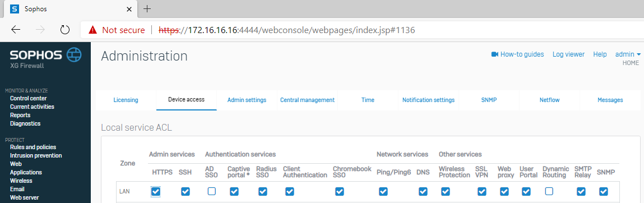Viewport: 644px width, 203px height.
Task: Toggle LAN Client Authentication checkbox
Action: 289,191
